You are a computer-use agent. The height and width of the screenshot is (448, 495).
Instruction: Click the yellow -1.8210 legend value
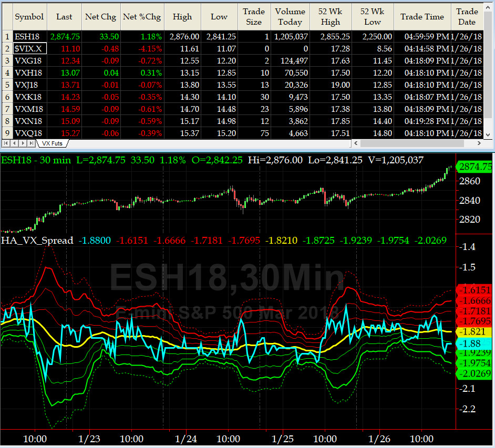tap(281, 241)
